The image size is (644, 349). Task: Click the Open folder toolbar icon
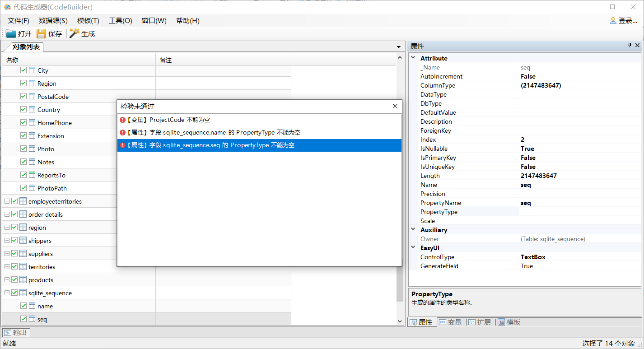pyautogui.click(x=11, y=33)
